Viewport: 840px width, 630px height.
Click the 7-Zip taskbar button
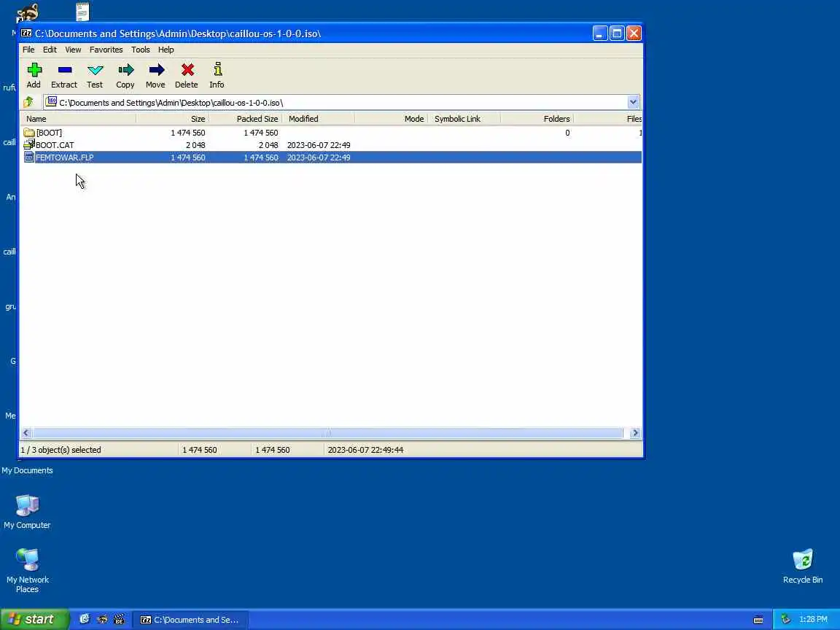[x=190, y=619]
